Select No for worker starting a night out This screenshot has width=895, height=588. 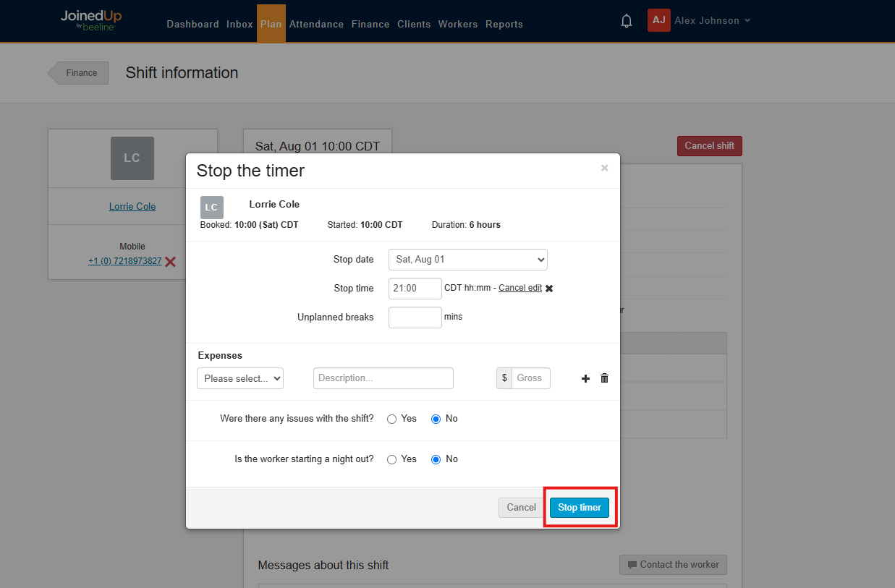[436, 459]
